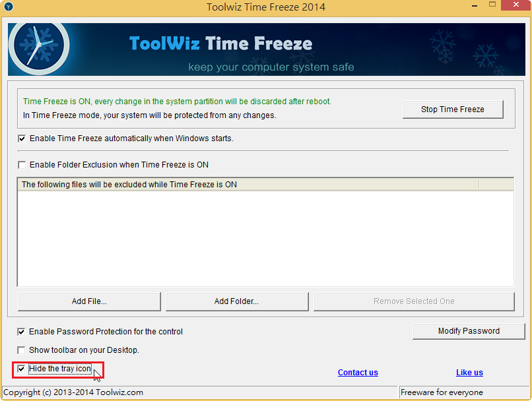Close the Toolwiz Time Freeze window
The height and width of the screenshot is (401, 532).
click(x=516, y=5)
